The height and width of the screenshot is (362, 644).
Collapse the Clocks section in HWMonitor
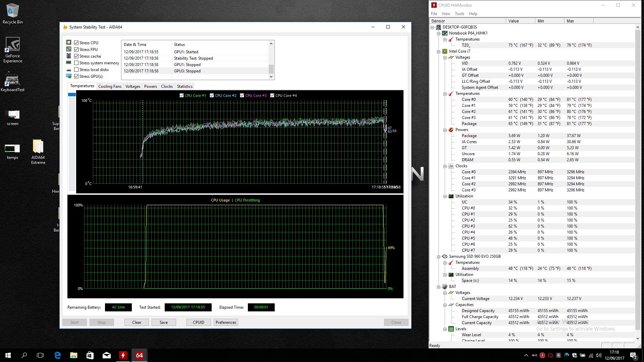[445, 166]
